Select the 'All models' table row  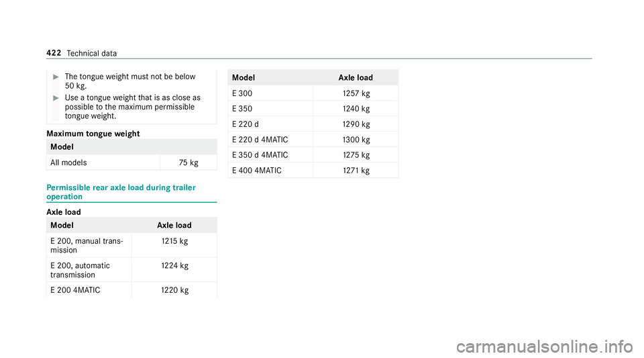pyautogui.click(x=131, y=163)
